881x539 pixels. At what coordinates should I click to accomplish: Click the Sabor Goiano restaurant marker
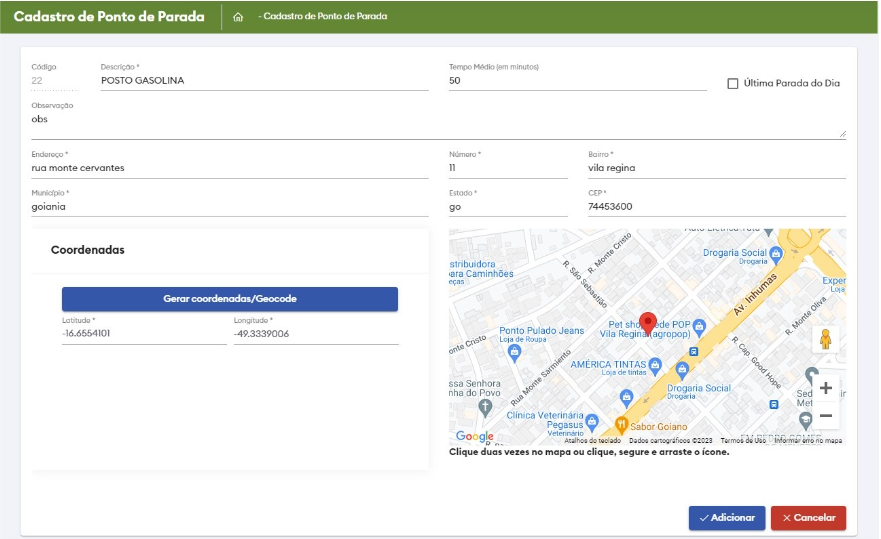point(621,423)
